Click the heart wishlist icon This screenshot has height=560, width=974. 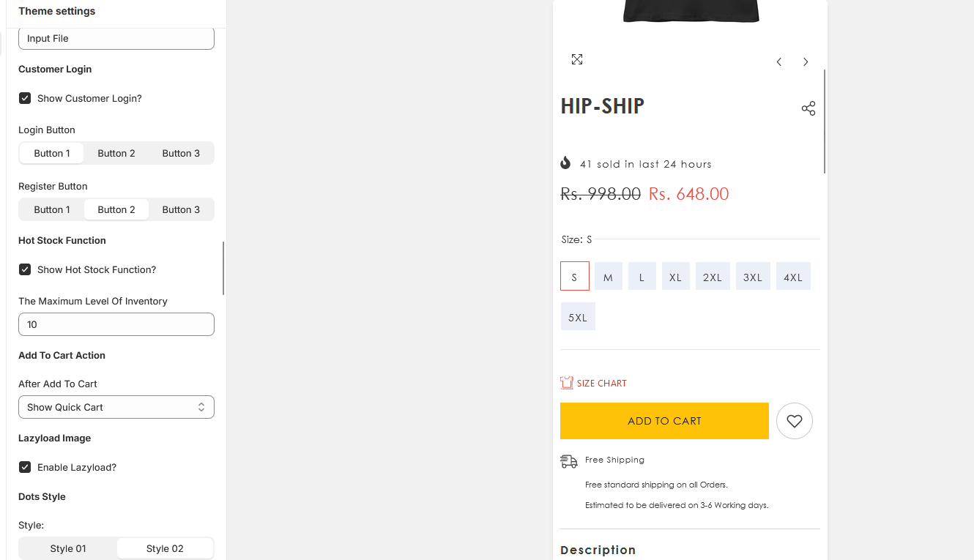[795, 421]
